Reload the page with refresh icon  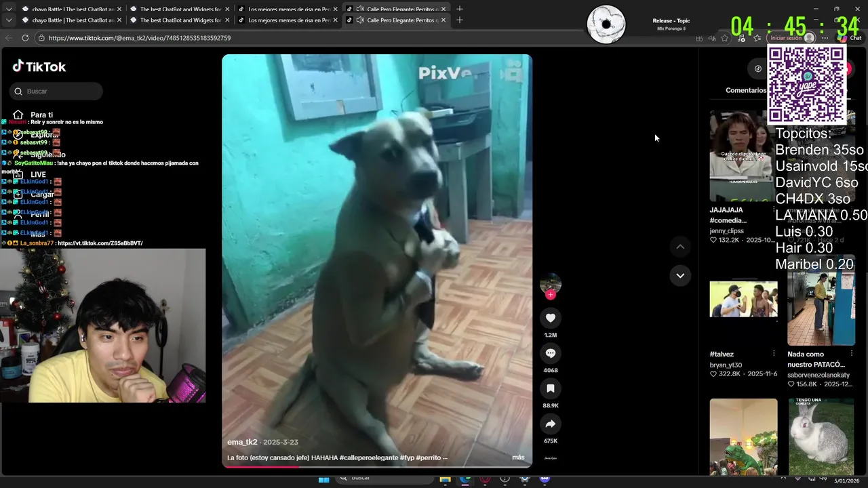click(x=25, y=38)
